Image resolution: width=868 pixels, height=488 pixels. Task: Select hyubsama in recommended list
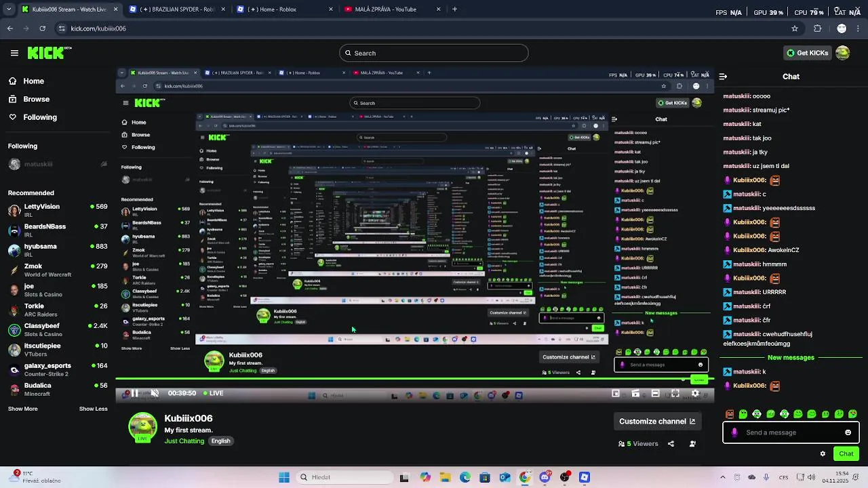(x=58, y=250)
